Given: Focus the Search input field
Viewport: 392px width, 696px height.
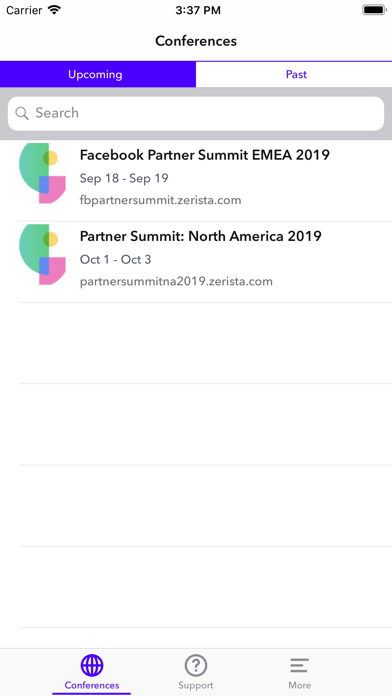Looking at the screenshot, I should (196, 113).
